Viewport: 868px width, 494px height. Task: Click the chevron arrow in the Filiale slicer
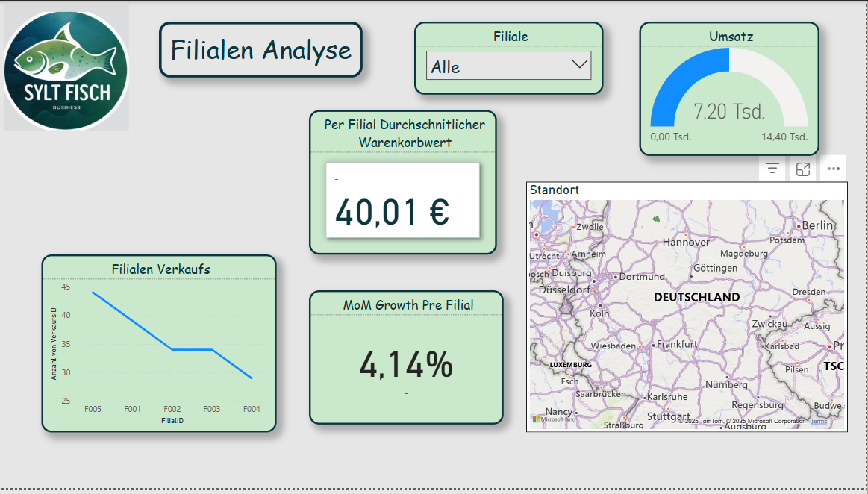pos(580,65)
